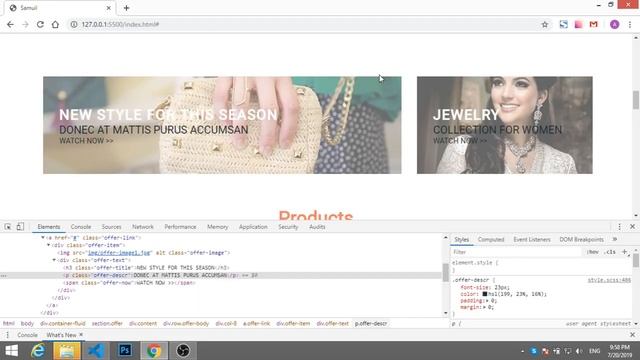Open the Sources tab

pyautogui.click(x=111, y=227)
